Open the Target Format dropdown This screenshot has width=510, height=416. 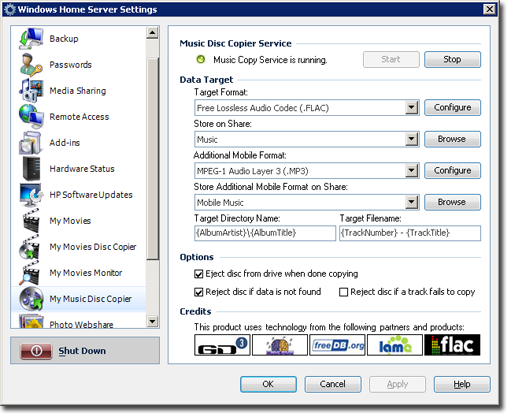click(x=412, y=108)
